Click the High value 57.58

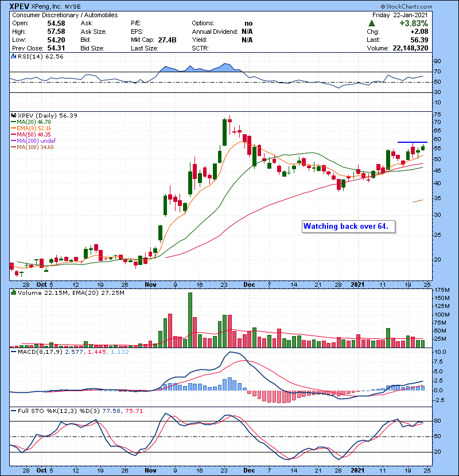point(56,32)
